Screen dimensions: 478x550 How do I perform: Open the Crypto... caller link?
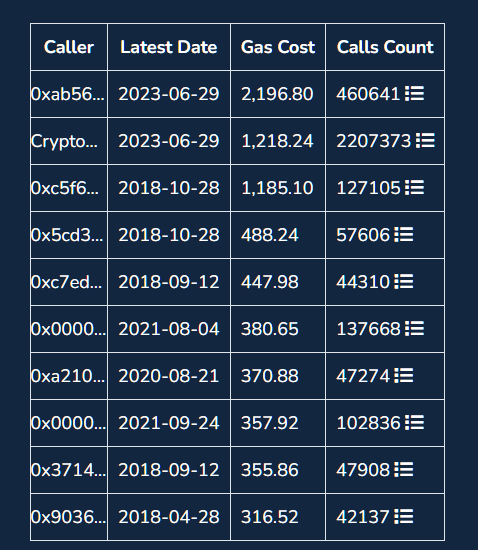[x=65, y=141]
